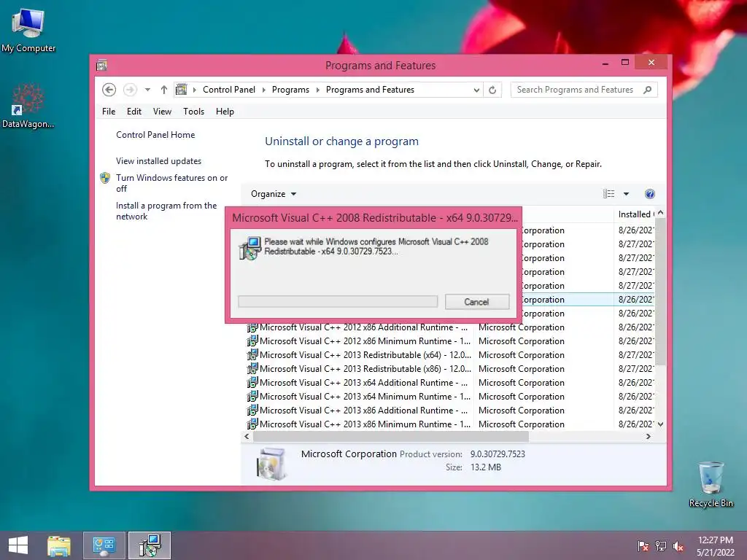Expand the Programs breadcrumb arrow
This screenshot has height=560, width=747.
click(x=318, y=90)
